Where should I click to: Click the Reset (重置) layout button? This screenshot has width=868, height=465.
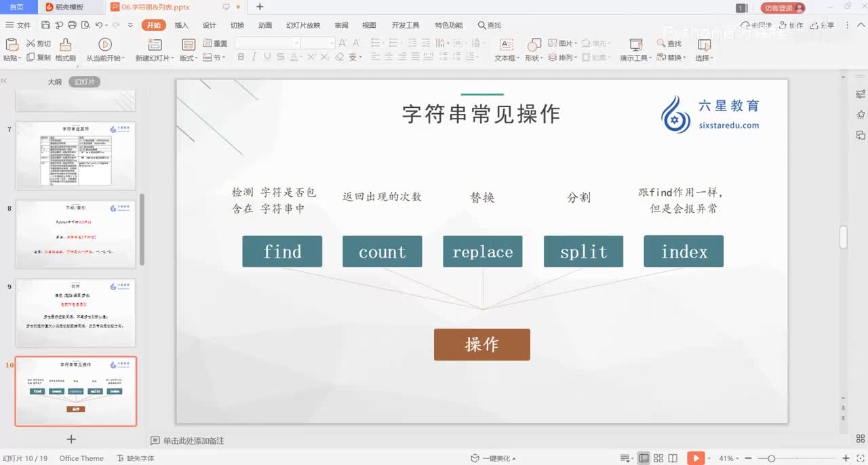point(216,43)
